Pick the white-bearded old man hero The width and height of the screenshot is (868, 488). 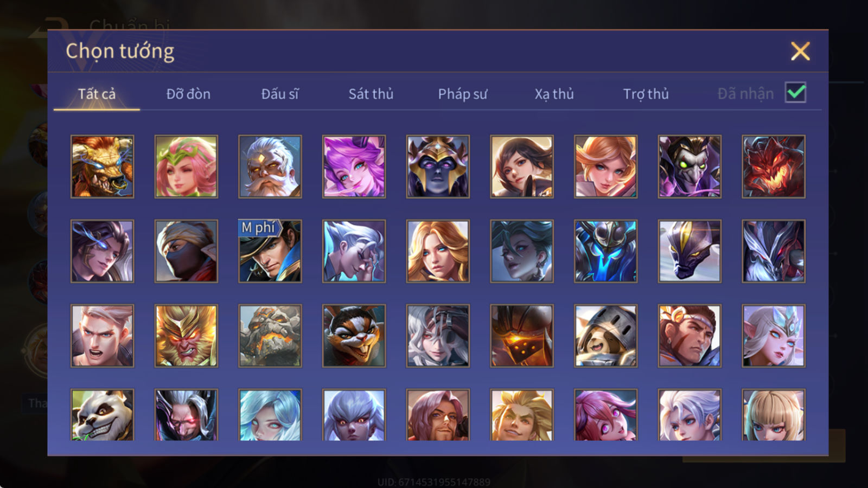tap(270, 166)
